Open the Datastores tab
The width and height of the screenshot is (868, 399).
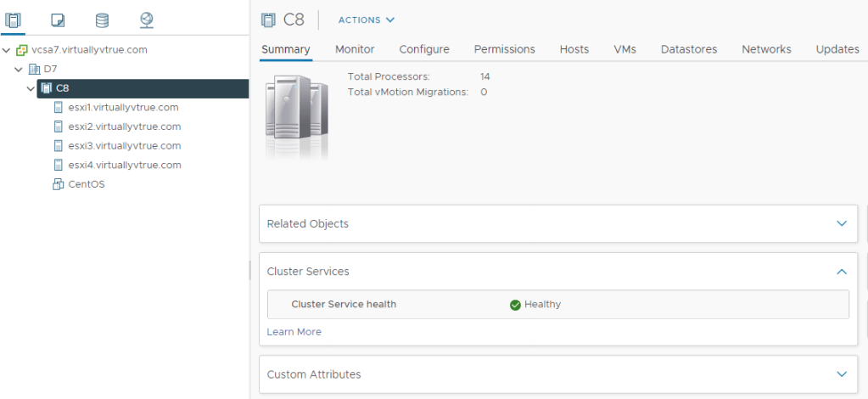tap(688, 49)
